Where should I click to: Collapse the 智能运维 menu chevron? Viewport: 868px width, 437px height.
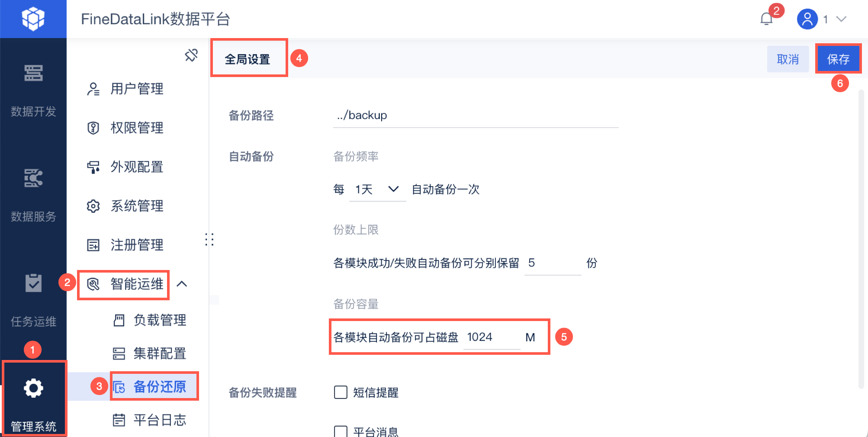pos(182,284)
